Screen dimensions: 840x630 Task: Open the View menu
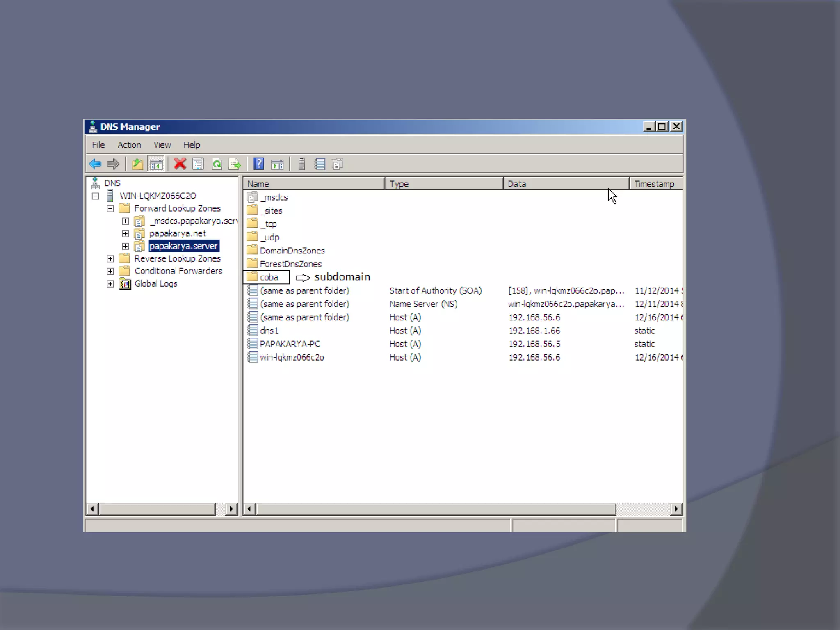click(x=162, y=145)
